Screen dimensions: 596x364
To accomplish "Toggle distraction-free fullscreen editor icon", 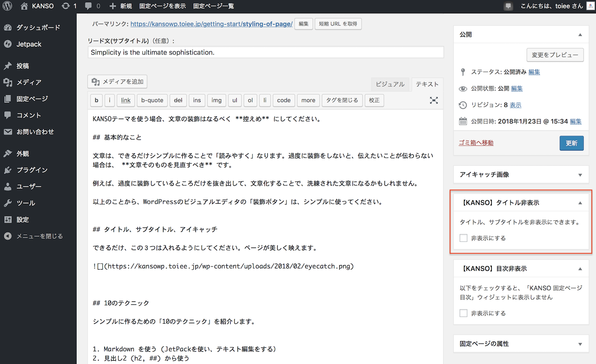I will 434,100.
